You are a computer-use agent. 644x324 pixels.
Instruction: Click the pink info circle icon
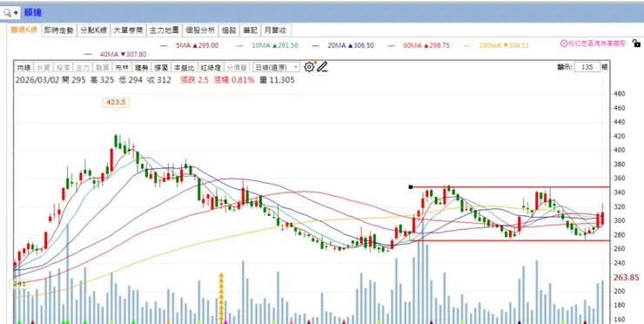coord(564,44)
